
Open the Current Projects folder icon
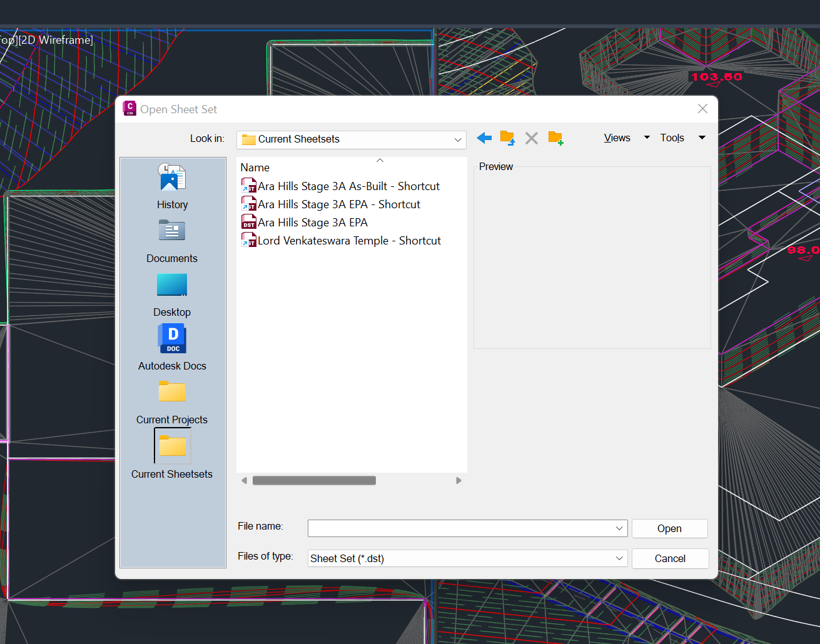172,392
